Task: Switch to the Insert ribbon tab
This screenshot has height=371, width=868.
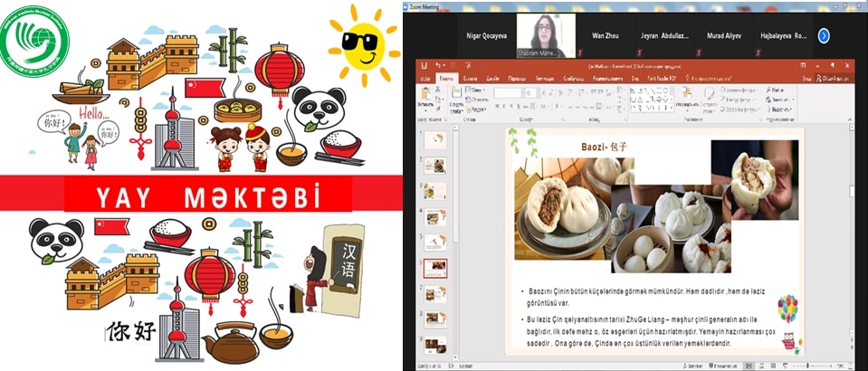Action: coord(470,79)
